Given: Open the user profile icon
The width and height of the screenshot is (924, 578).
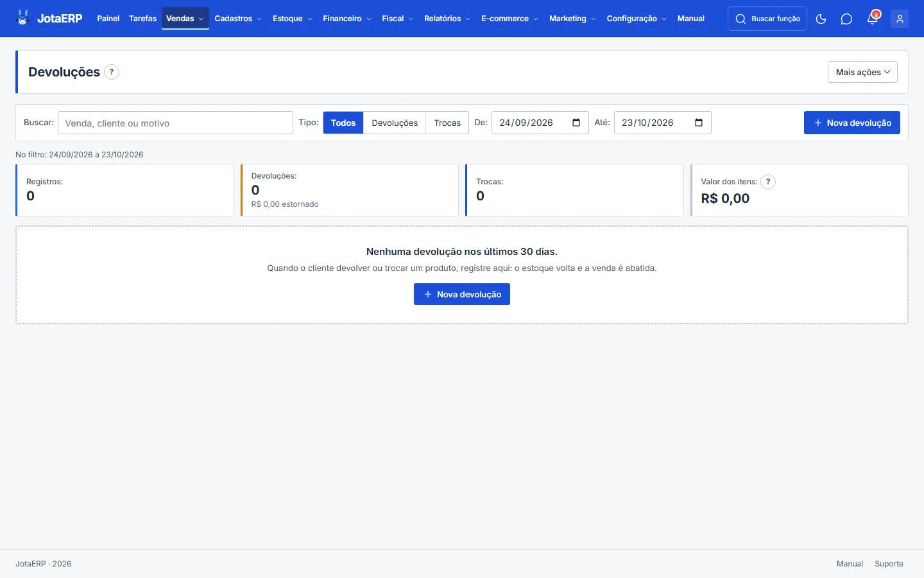Looking at the screenshot, I should [900, 19].
